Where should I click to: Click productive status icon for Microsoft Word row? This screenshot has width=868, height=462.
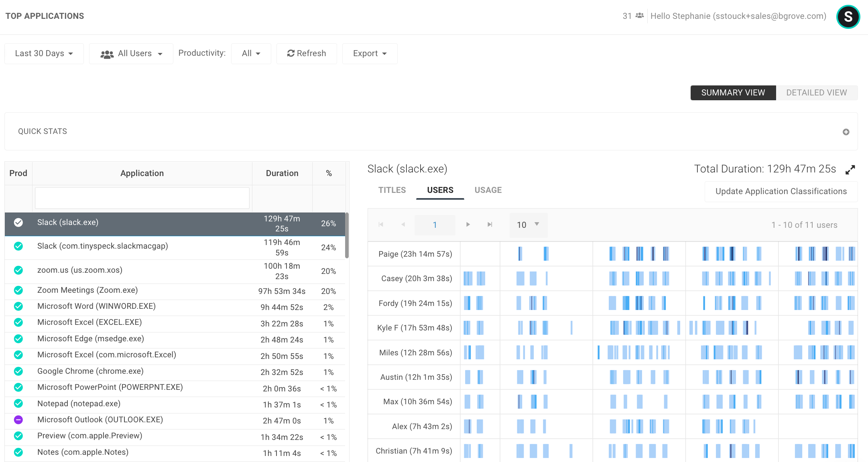[x=18, y=306]
